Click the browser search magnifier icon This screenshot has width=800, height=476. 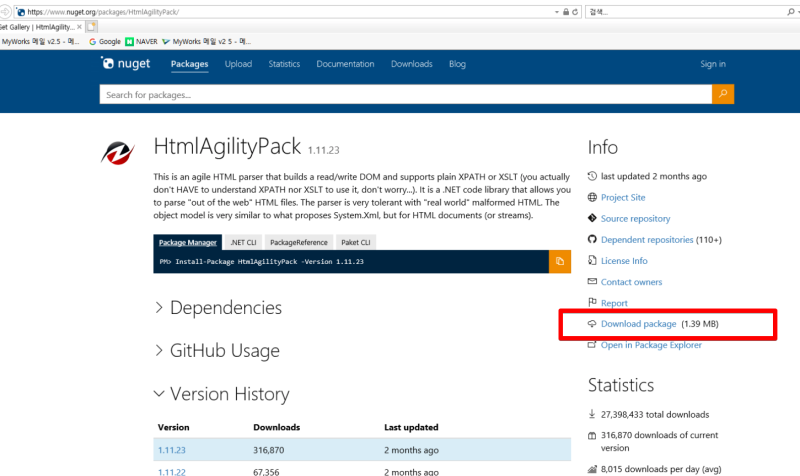click(x=790, y=12)
